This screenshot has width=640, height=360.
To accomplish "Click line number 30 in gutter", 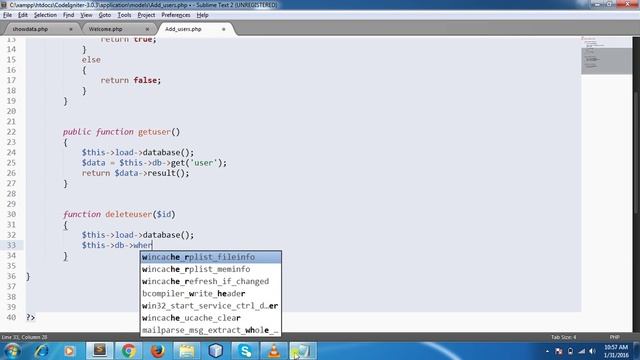I will (11, 214).
